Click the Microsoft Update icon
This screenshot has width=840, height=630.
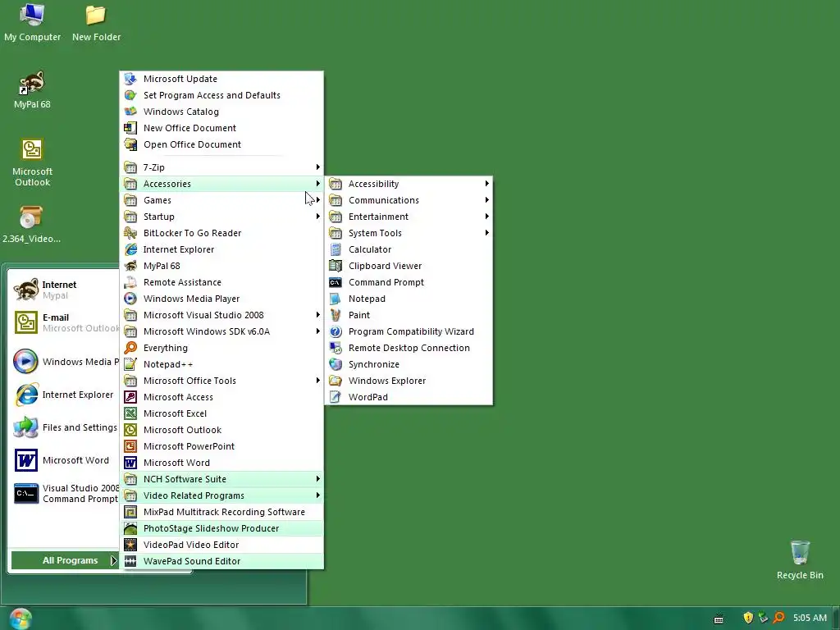pyautogui.click(x=130, y=79)
